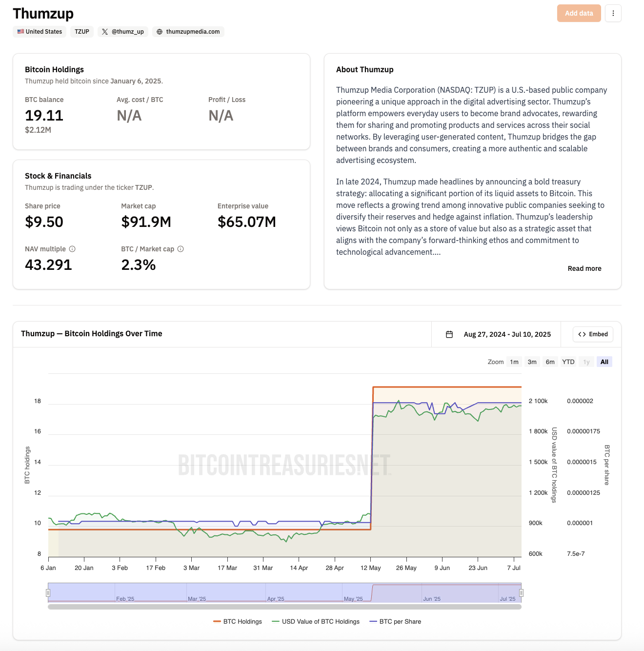
Task: Click the chart's horizontal scrollbar
Action: point(284,607)
